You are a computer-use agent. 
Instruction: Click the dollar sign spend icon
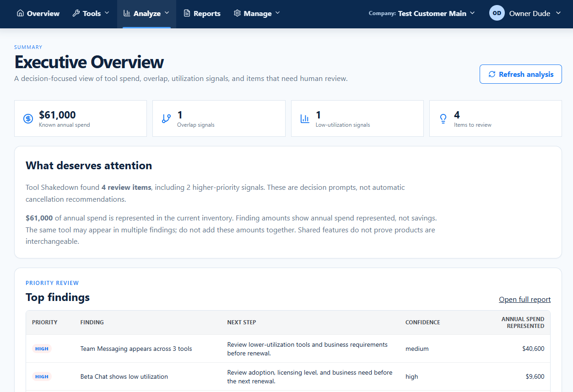(28, 119)
